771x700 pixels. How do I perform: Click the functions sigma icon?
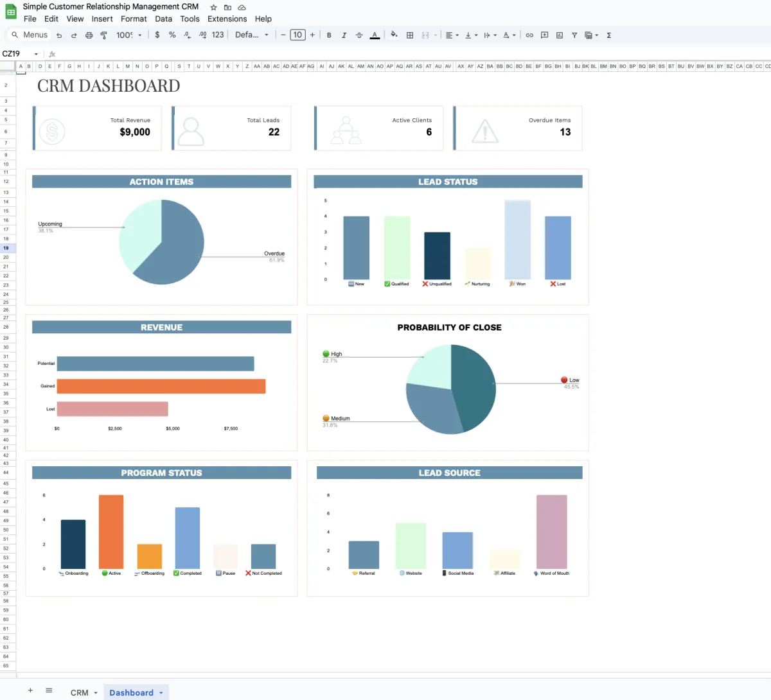[x=608, y=35]
